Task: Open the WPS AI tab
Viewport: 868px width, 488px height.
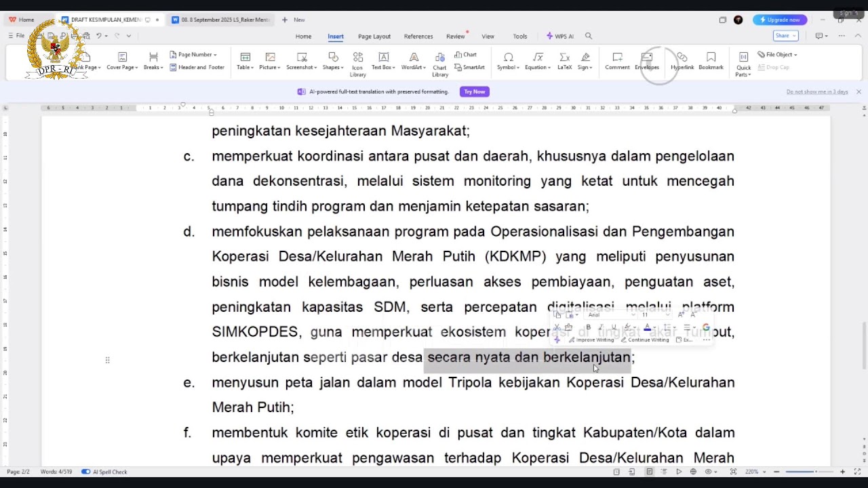Action: 560,37
